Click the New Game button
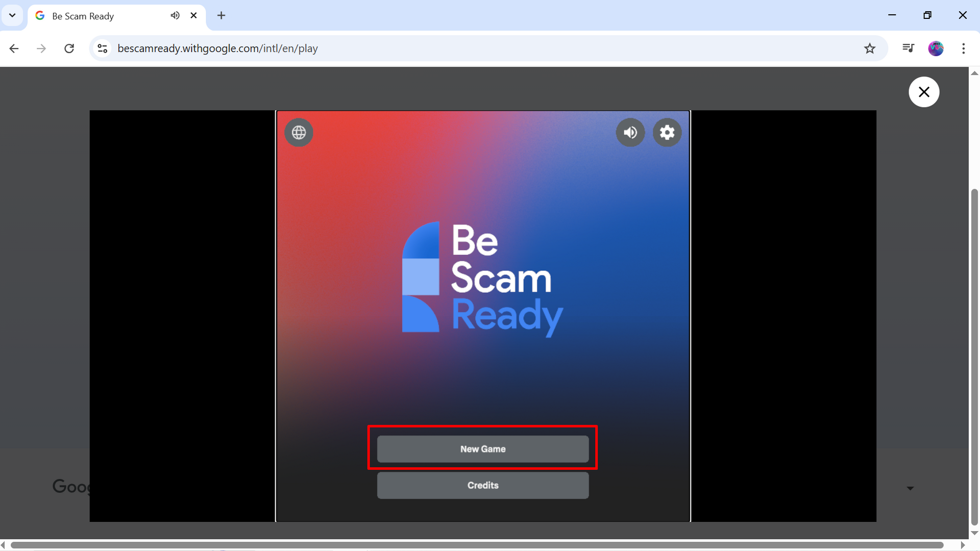 482,449
